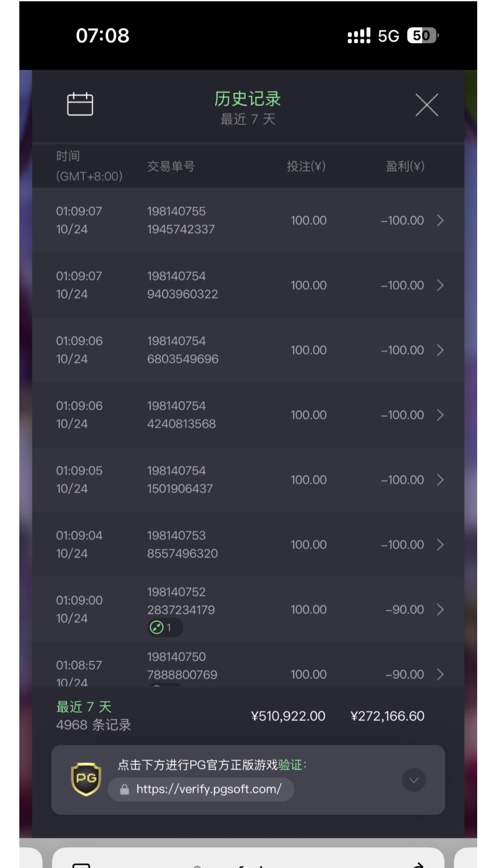Tap the chevron on the 01:09:00 row
The width and height of the screenshot is (497, 868).
click(440, 609)
